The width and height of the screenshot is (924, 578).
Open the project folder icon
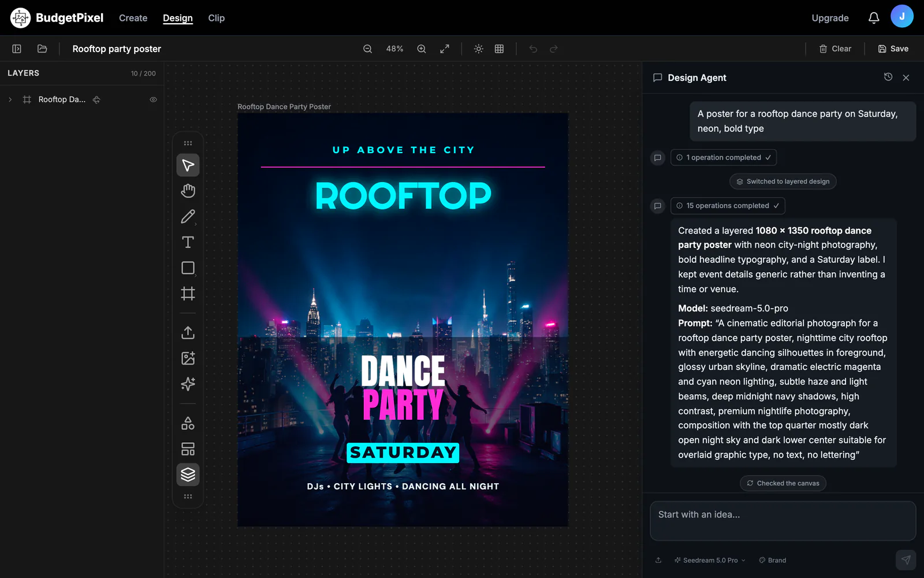(42, 49)
